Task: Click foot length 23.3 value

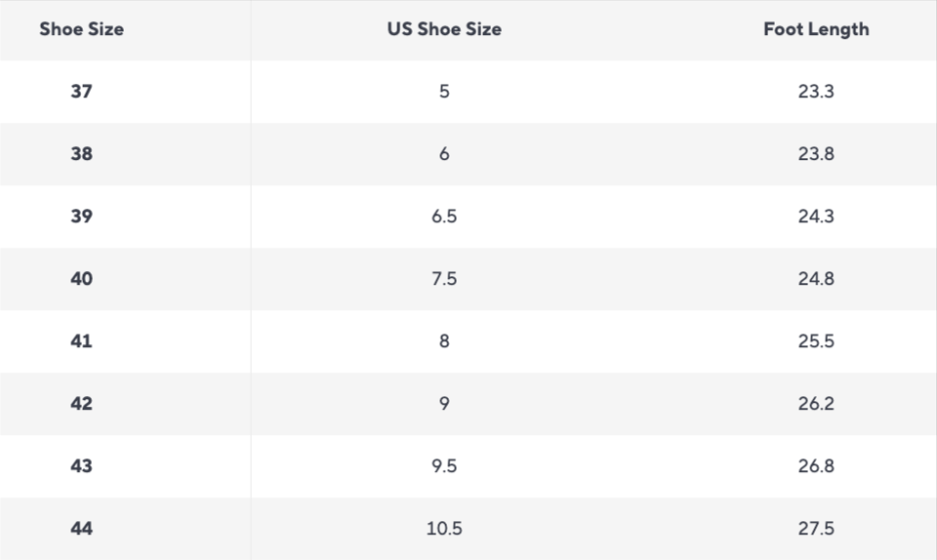Action: coord(816,92)
